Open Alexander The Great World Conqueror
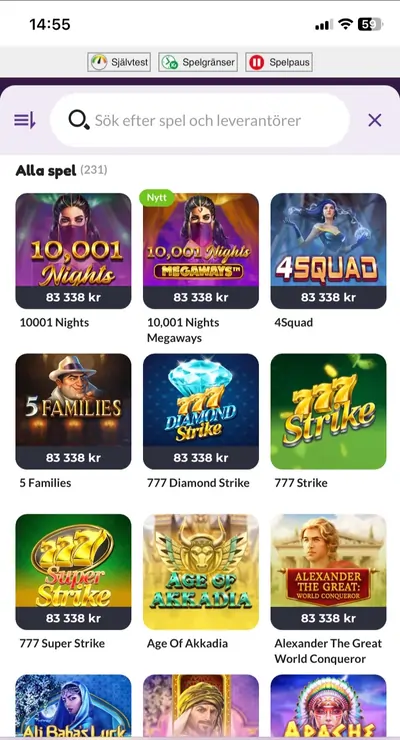 (x=328, y=572)
